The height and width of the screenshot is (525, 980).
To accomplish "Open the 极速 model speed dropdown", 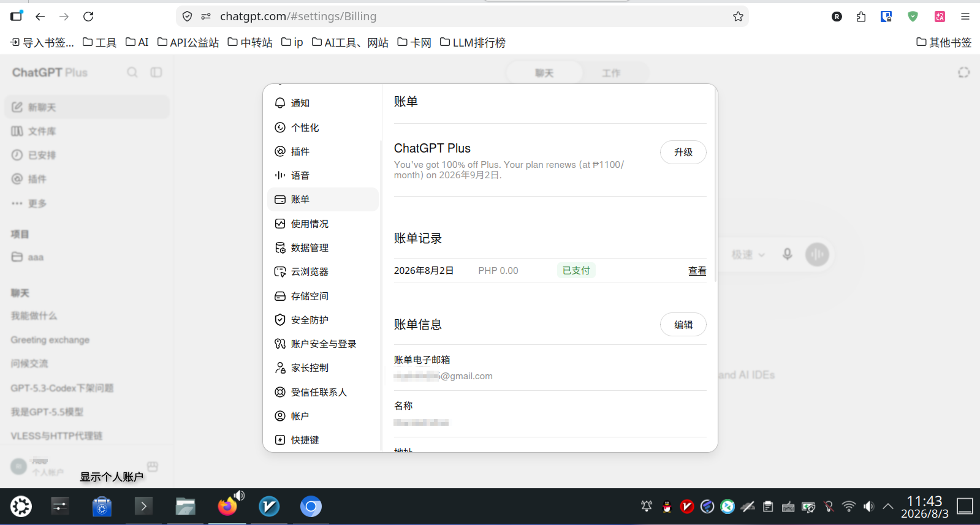I will (x=748, y=254).
